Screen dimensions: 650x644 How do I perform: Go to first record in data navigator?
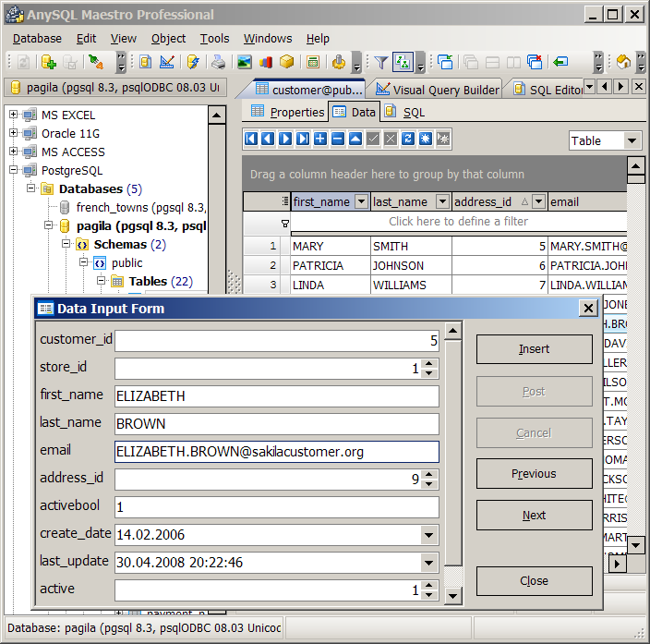251,139
